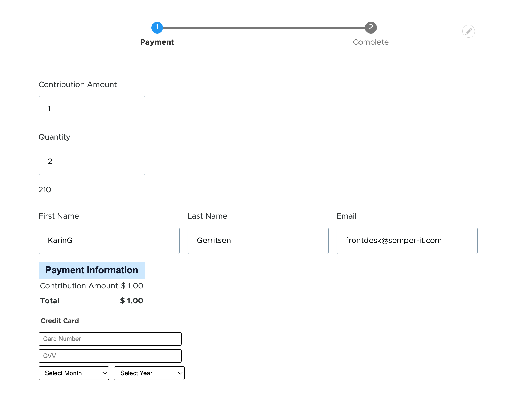Click the Card Number field
This screenshot has width=532, height=408.
coord(110,338)
